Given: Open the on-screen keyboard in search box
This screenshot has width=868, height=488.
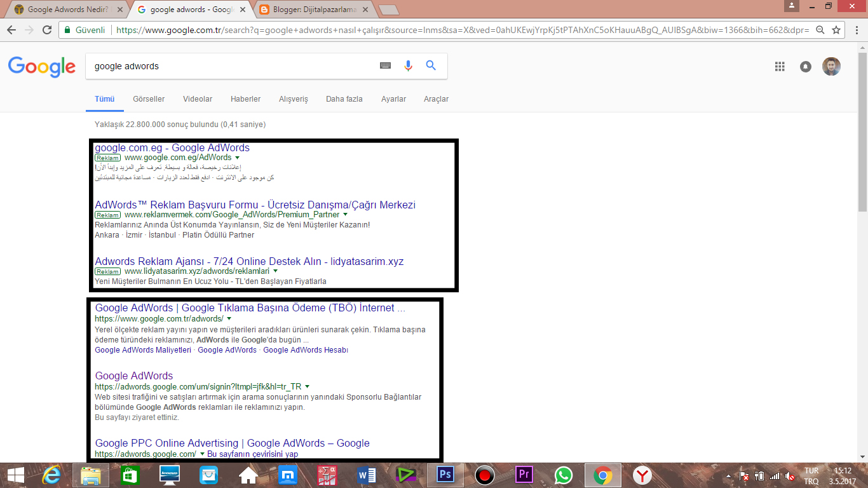Looking at the screenshot, I should (x=385, y=65).
